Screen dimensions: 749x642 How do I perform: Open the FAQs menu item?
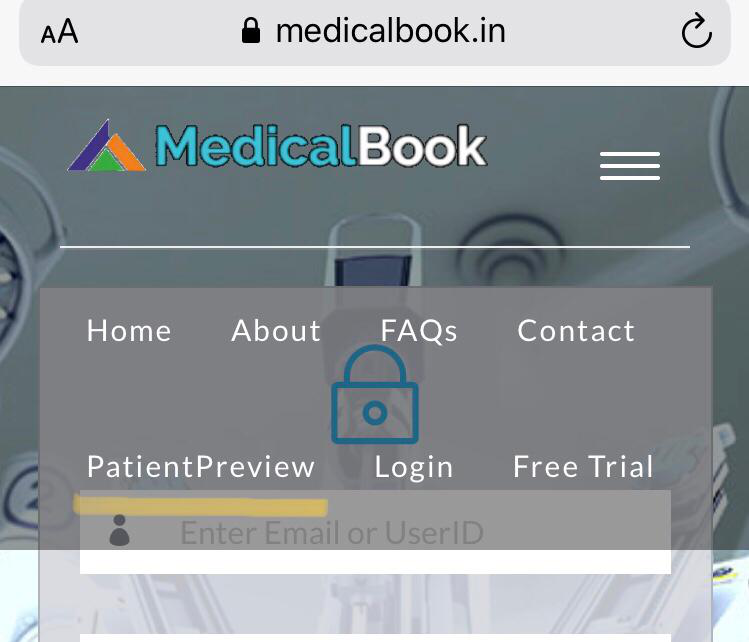click(x=419, y=331)
